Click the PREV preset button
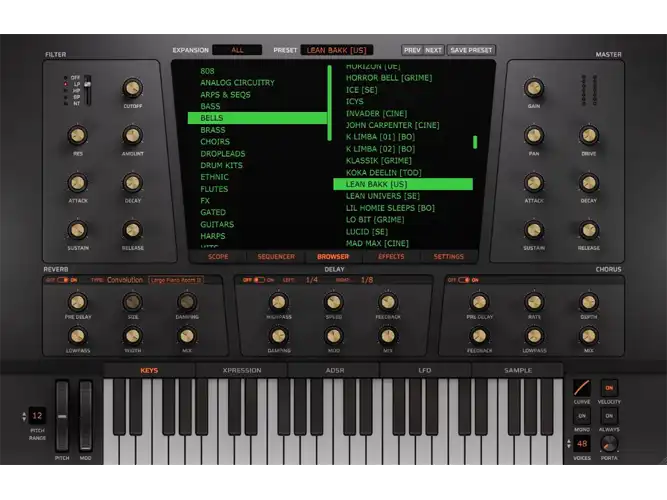Viewport: 667px width, 500px height. pyautogui.click(x=412, y=50)
